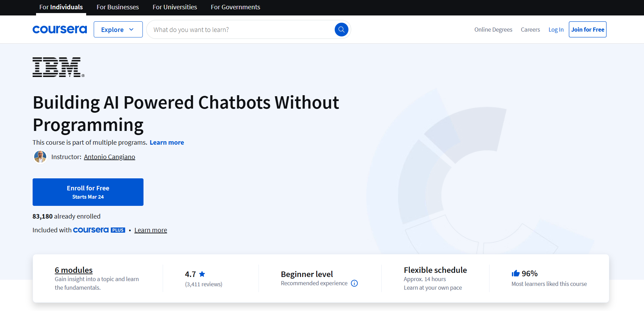The height and width of the screenshot is (311, 644).
Task: Click 'Most learners liked this course' text
Action: click(549, 284)
